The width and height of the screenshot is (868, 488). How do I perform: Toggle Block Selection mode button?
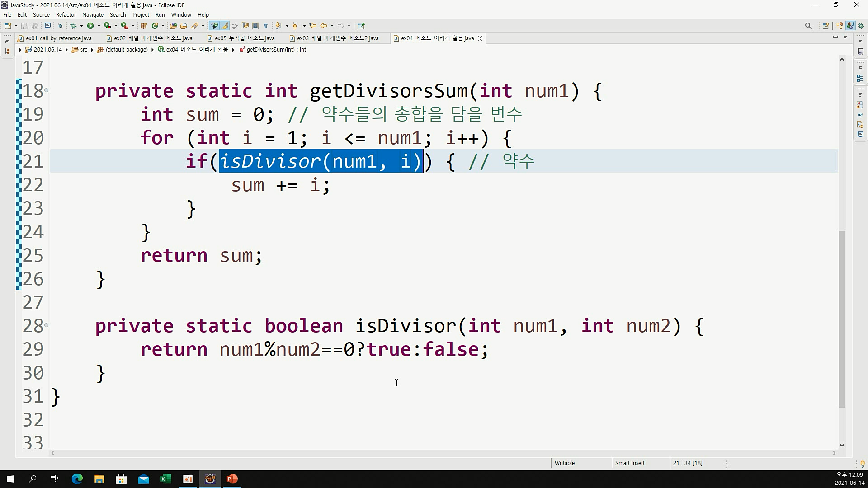coord(255,26)
